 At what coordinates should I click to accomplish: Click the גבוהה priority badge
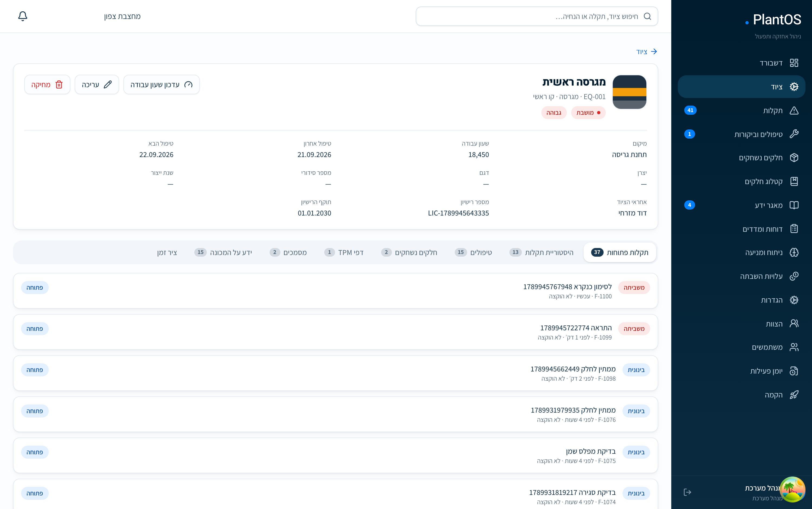pos(554,113)
